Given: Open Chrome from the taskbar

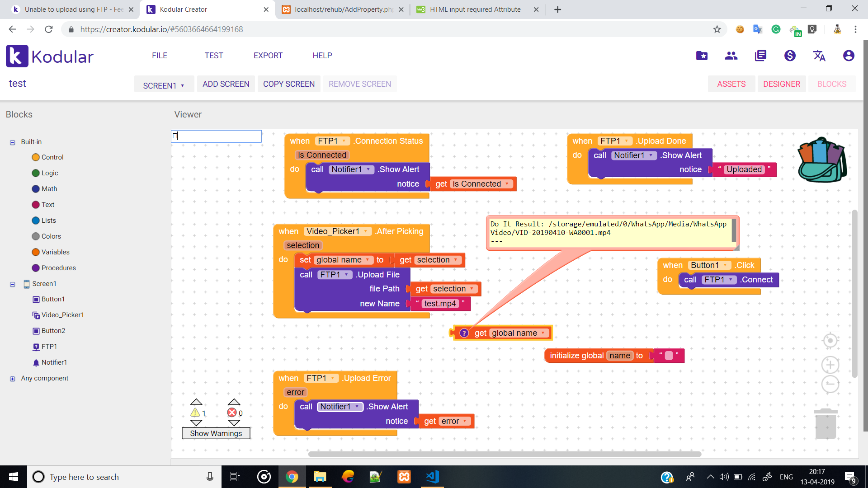Looking at the screenshot, I should (292, 477).
